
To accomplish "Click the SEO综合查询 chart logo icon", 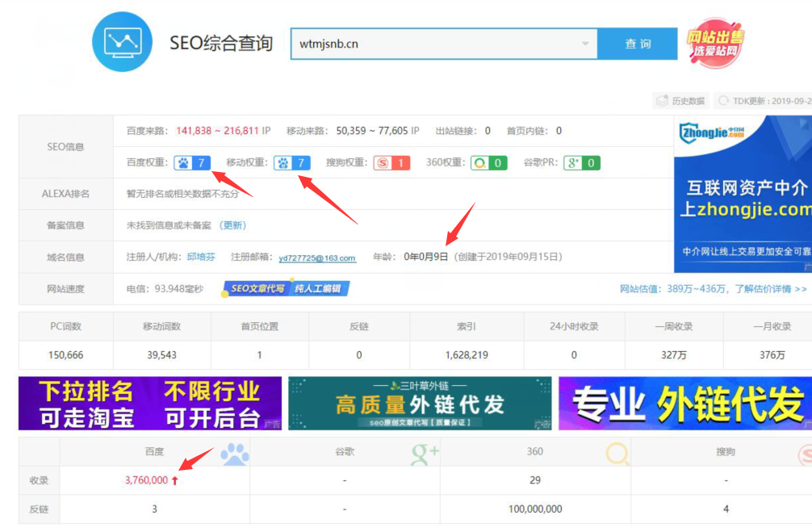I will point(122,42).
